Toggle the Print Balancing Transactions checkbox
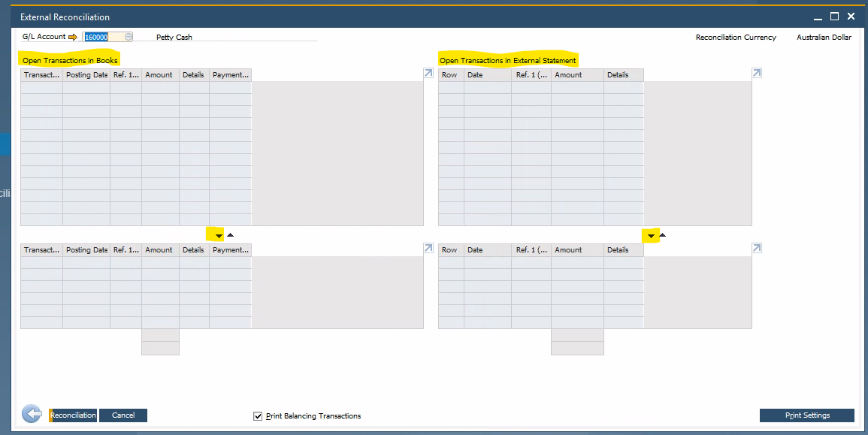The width and height of the screenshot is (868, 435). coord(259,415)
